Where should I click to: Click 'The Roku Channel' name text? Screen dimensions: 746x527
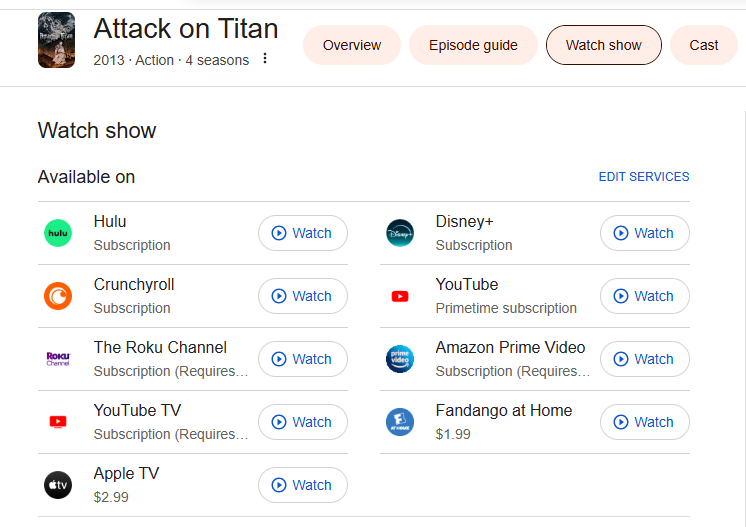click(x=160, y=348)
